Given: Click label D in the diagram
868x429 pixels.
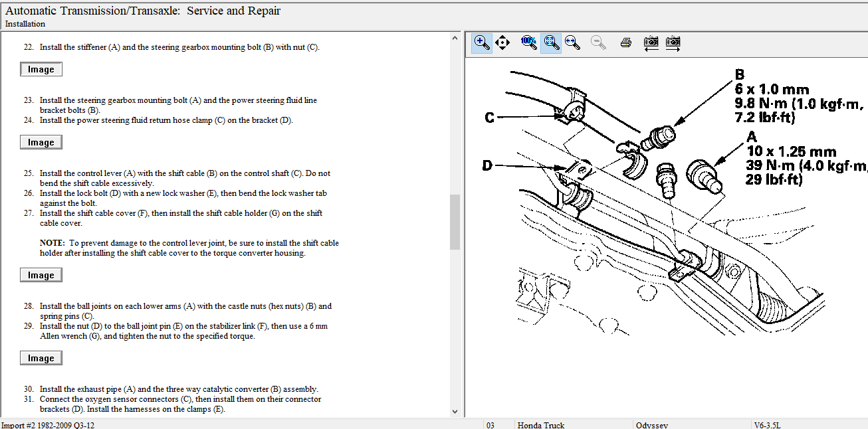Looking at the screenshot, I should pyautogui.click(x=487, y=165).
